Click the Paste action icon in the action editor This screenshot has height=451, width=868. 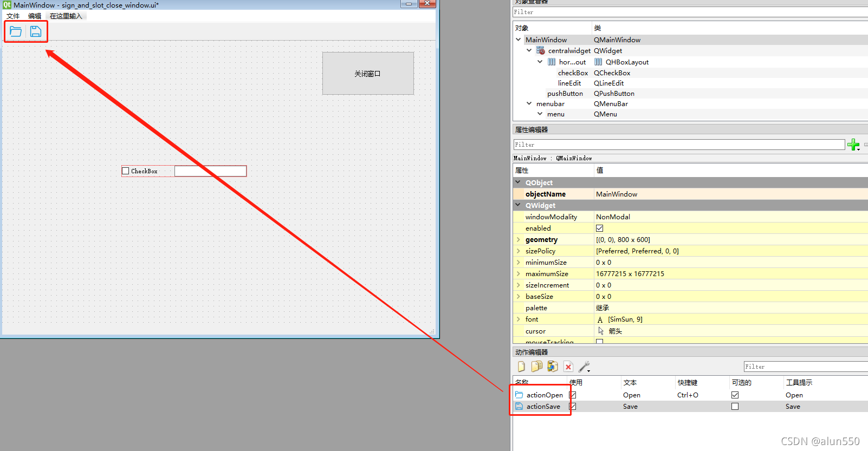[552, 367]
